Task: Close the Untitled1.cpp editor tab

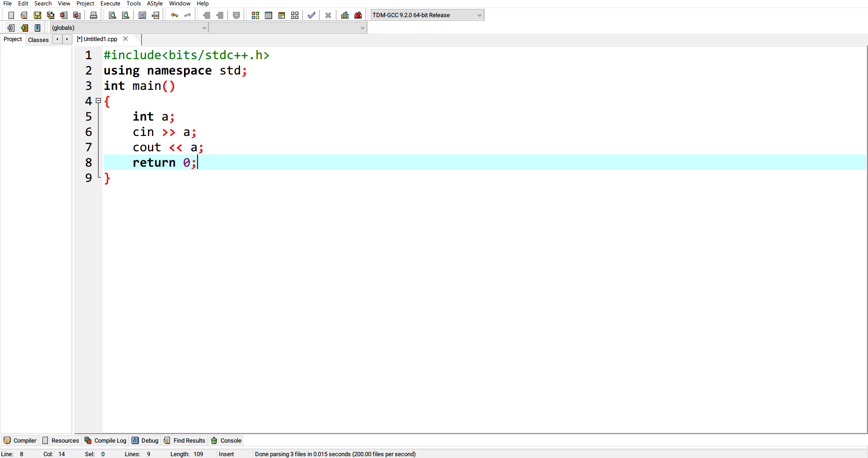Action: (x=126, y=39)
